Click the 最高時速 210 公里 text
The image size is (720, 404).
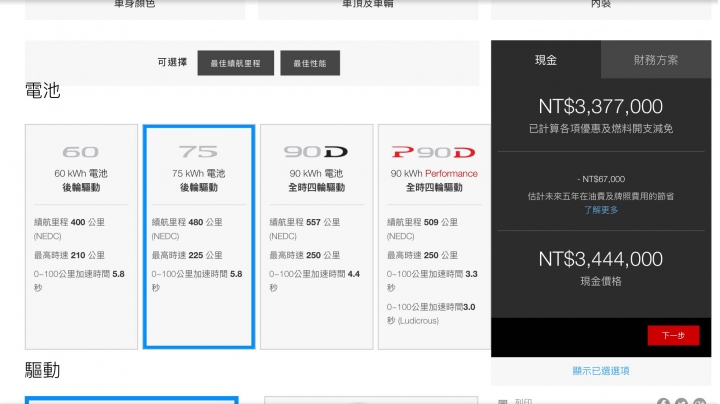pos(69,255)
